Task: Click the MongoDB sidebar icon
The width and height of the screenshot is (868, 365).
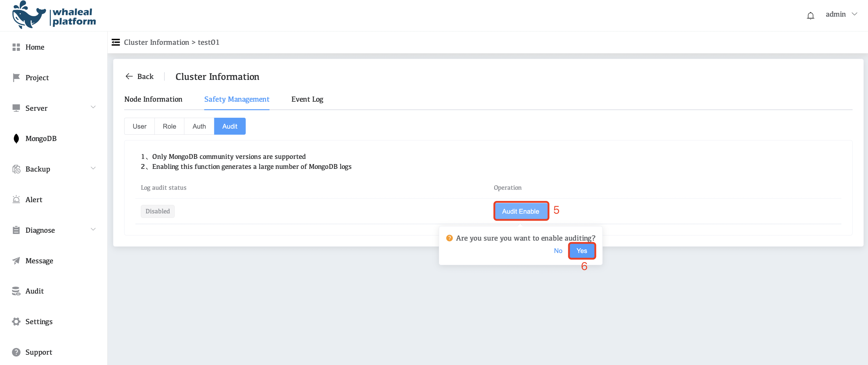Action: (16, 139)
